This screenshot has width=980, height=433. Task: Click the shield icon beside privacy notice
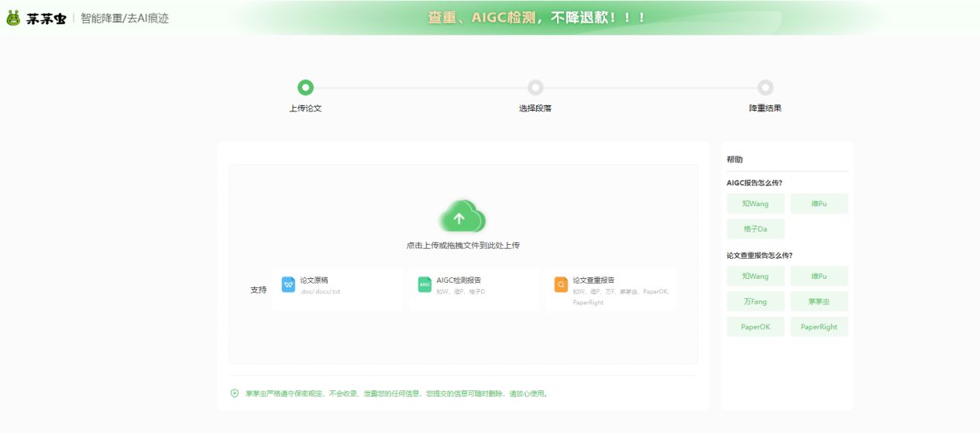(235, 393)
